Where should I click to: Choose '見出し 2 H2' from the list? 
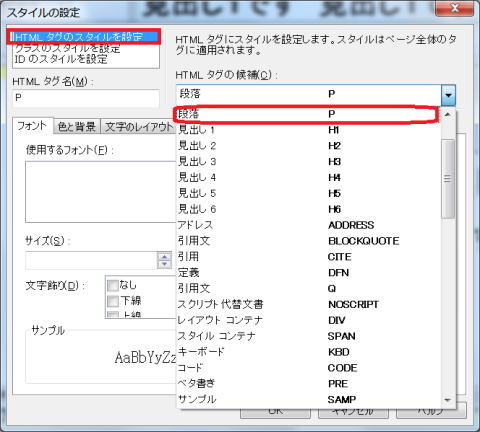pyautogui.click(x=308, y=146)
